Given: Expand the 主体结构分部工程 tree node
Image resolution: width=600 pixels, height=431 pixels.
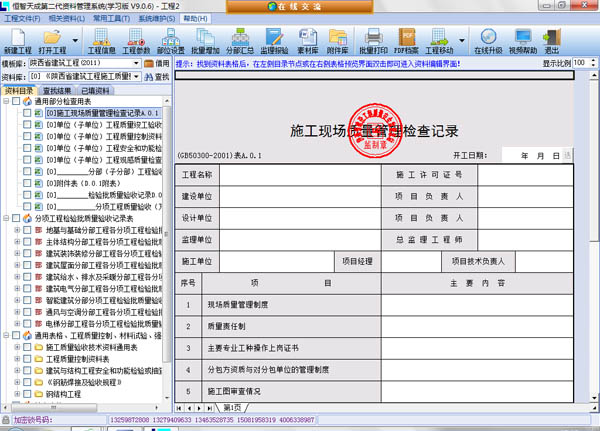Looking at the screenshot, I should coord(17,242).
